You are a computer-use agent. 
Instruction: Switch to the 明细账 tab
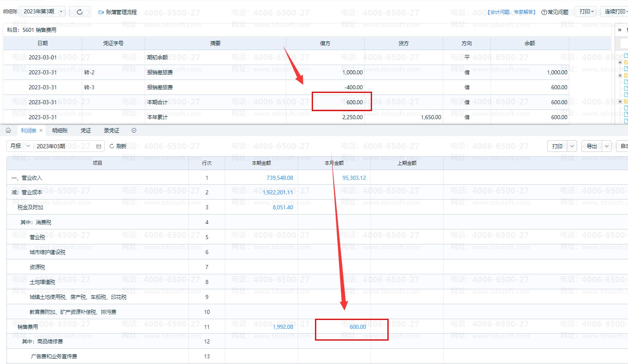pos(60,130)
